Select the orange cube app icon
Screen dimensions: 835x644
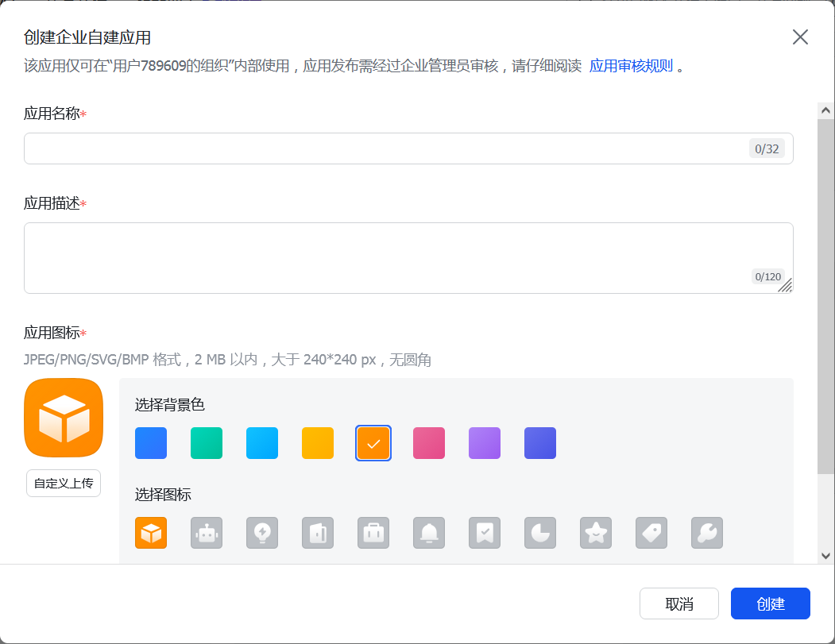click(x=151, y=533)
